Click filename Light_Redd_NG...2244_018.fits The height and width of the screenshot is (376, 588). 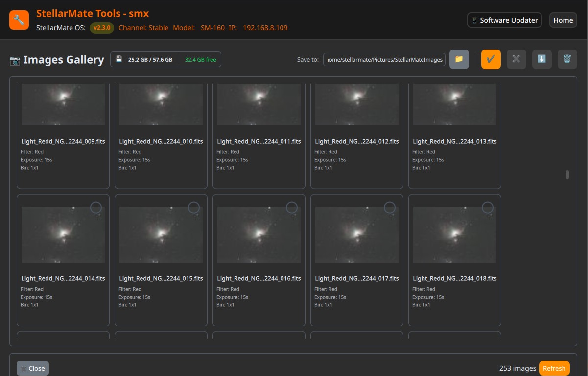[x=455, y=278]
